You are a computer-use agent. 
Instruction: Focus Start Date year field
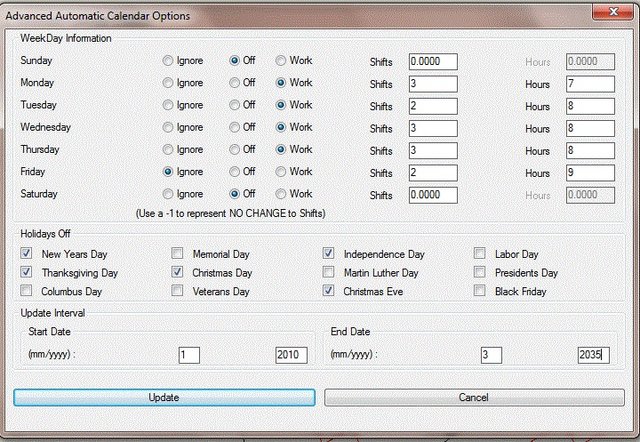(291, 355)
